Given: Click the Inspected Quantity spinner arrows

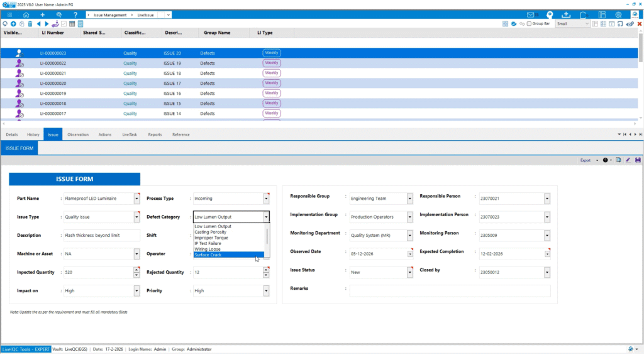Looking at the screenshot, I should click(x=136, y=272).
